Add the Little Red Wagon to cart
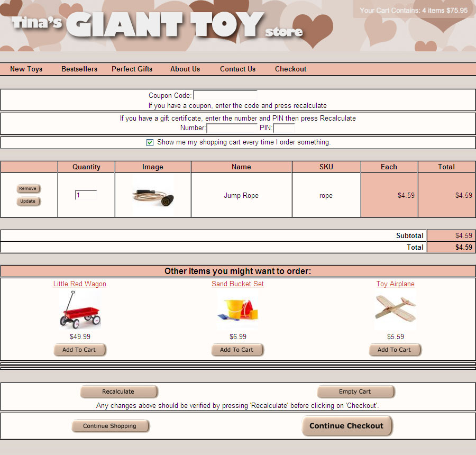The height and width of the screenshot is (455, 476). tap(79, 350)
